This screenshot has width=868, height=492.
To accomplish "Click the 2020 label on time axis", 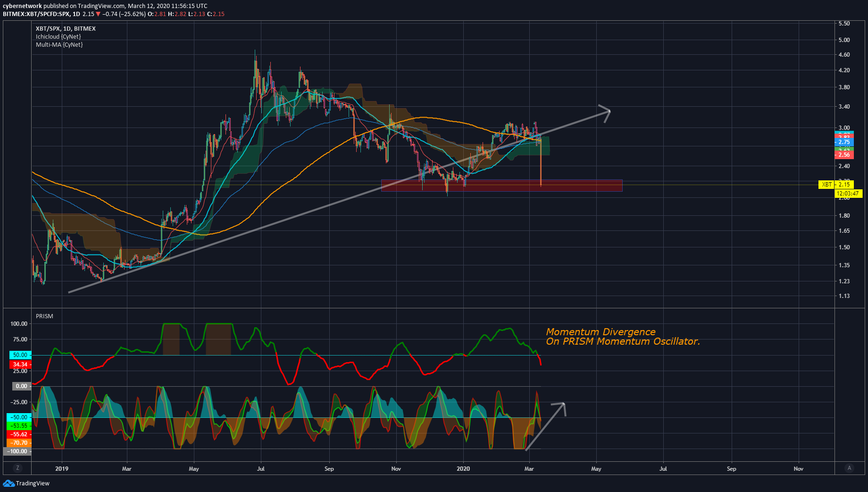I will tap(463, 469).
